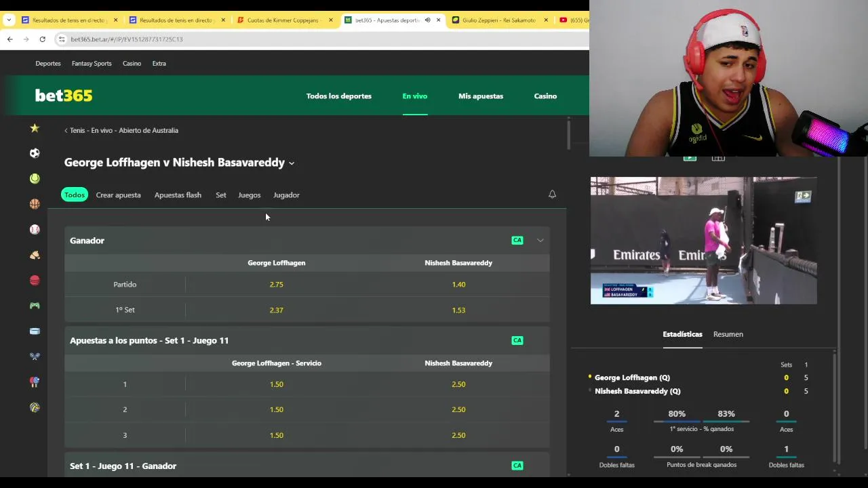This screenshot has height=488, width=868.
Task: Bet on Loffhagen point 3 at 1.50
Action: coord(277,435)
